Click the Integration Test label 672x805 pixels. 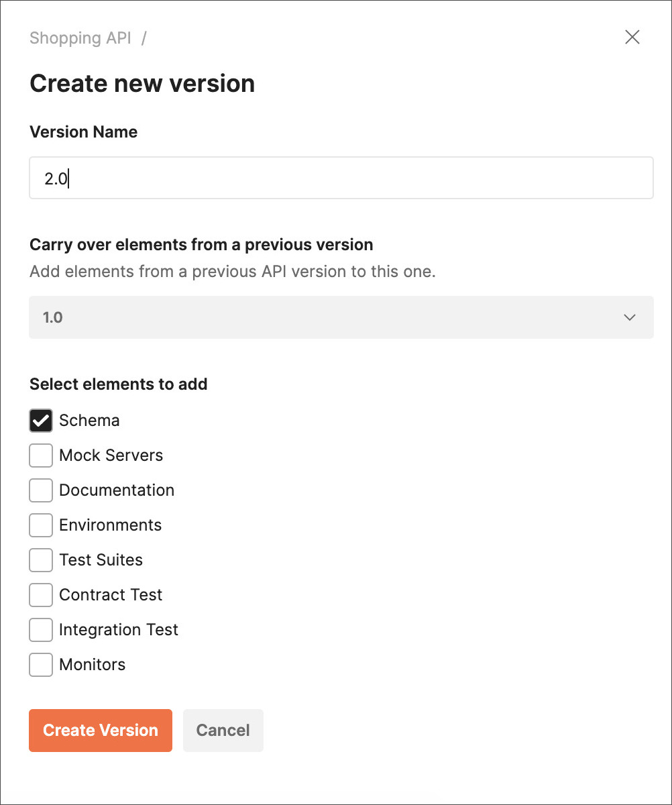(119, 630)
